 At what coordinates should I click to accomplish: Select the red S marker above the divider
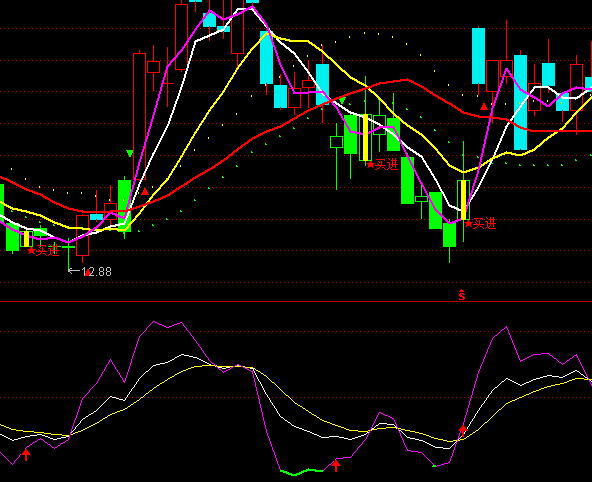coord(462,295)
